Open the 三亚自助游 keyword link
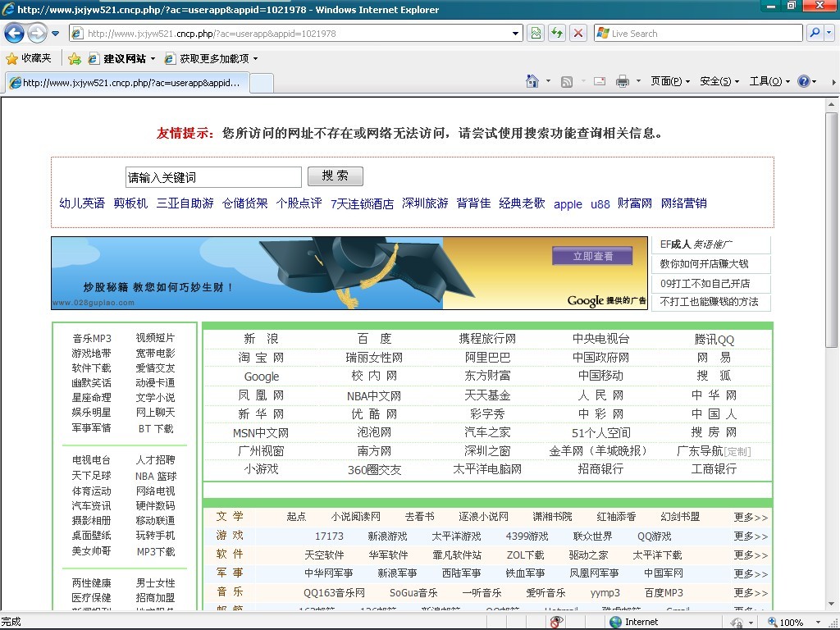This screenshot has height=630, width=840. [x=185, y=203]
